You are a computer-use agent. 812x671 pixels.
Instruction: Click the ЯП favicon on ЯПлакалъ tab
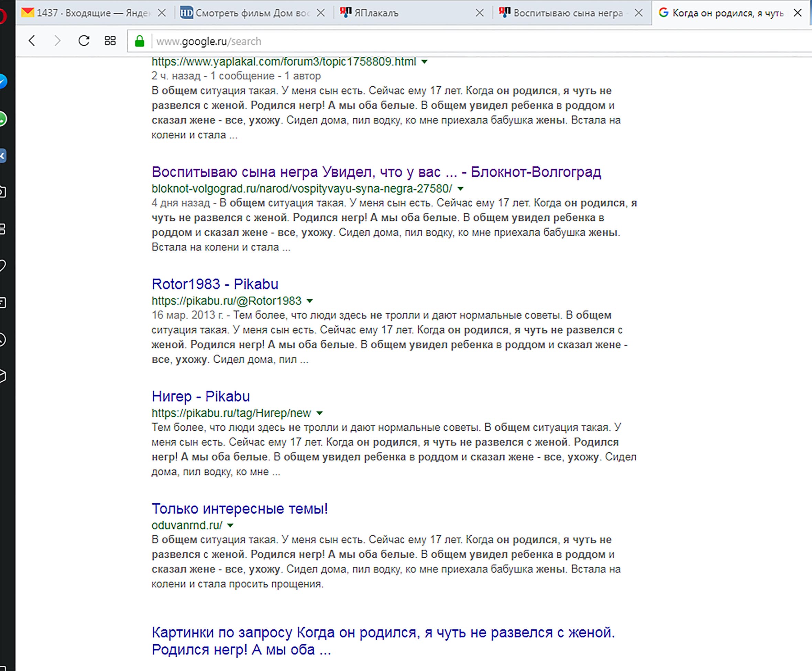point(345,12)
